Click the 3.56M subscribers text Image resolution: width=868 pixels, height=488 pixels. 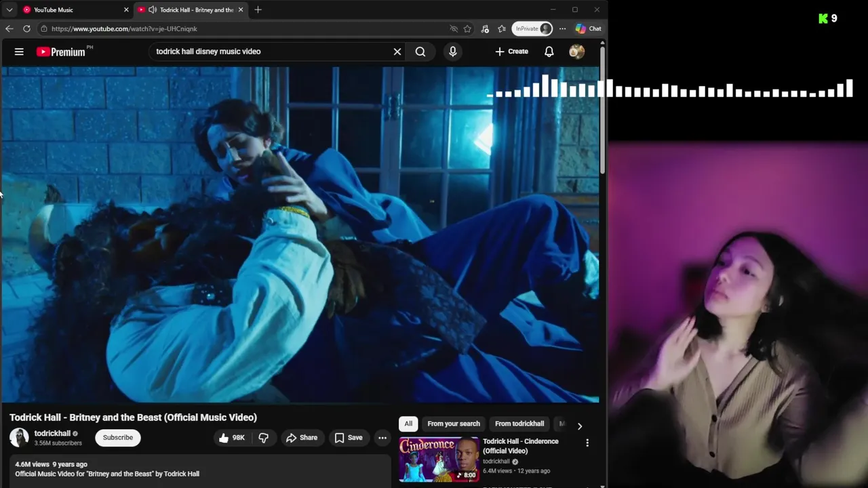click(x=58, y=443)
